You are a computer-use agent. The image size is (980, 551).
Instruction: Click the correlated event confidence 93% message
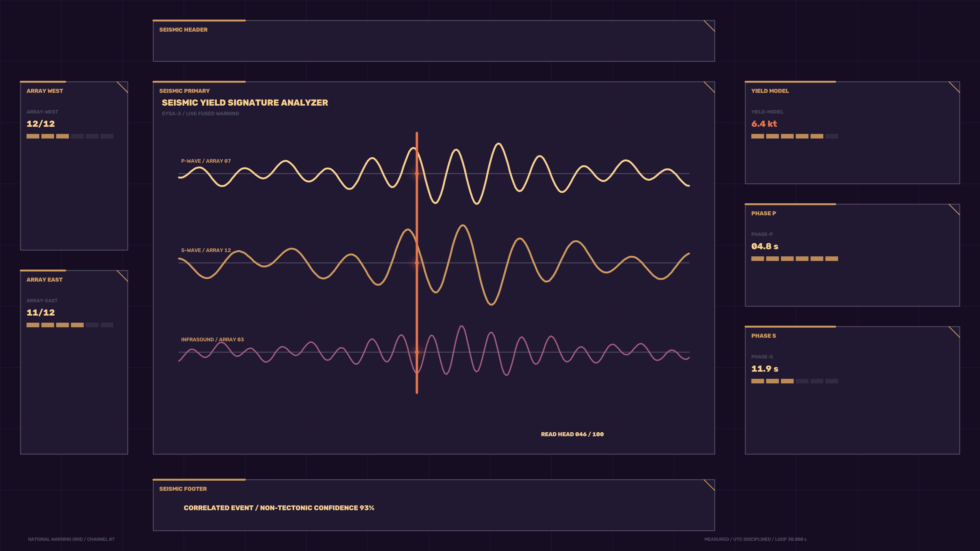[279, 508]
